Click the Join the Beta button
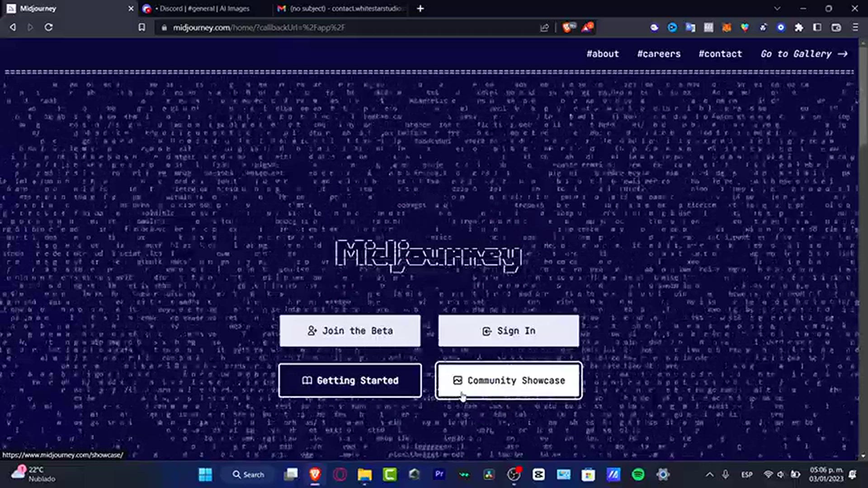The width and height of the screenshot is (868, 488). tap(350, 331)
